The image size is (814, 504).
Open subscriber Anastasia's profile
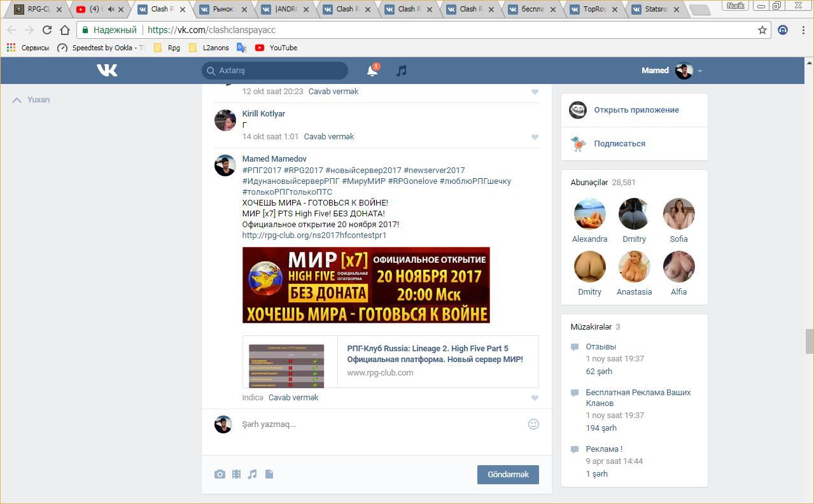[634, 273]
